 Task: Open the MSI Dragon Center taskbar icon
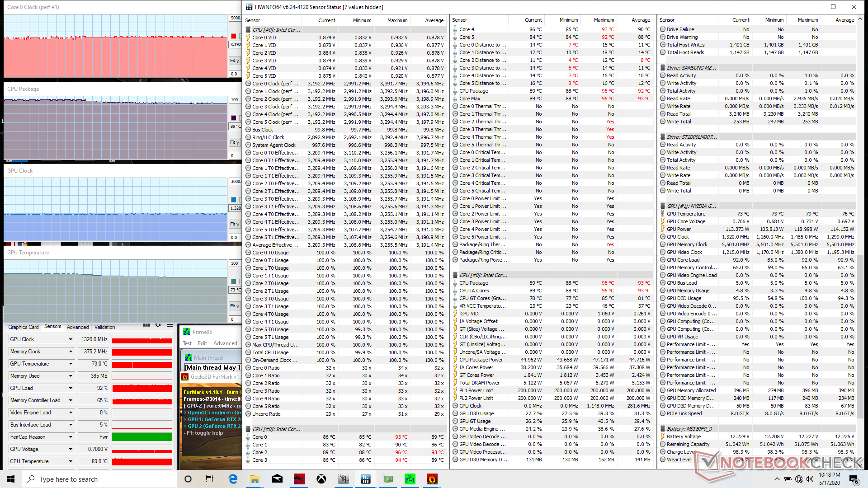click(299, 479)
